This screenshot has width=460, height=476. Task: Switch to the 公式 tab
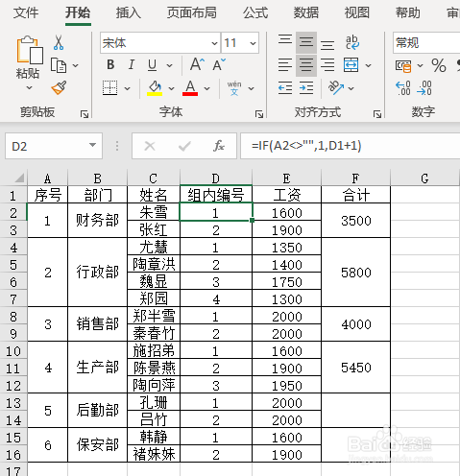(x=255, y=12)
